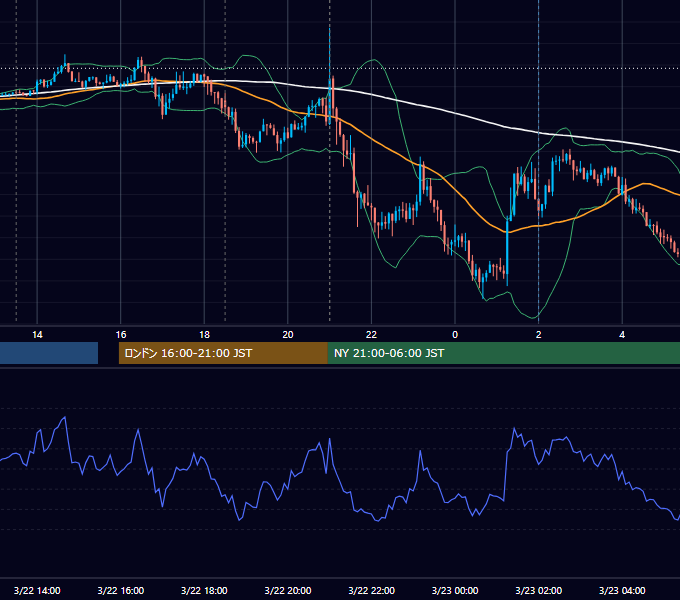
Task: Click the "18" hour label on price chart axis
Action: 204,335
